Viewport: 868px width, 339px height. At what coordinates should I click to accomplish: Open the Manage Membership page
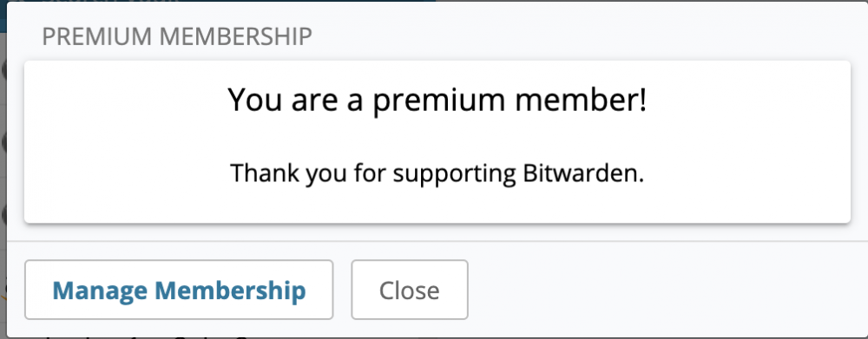[x=179, y=290]
